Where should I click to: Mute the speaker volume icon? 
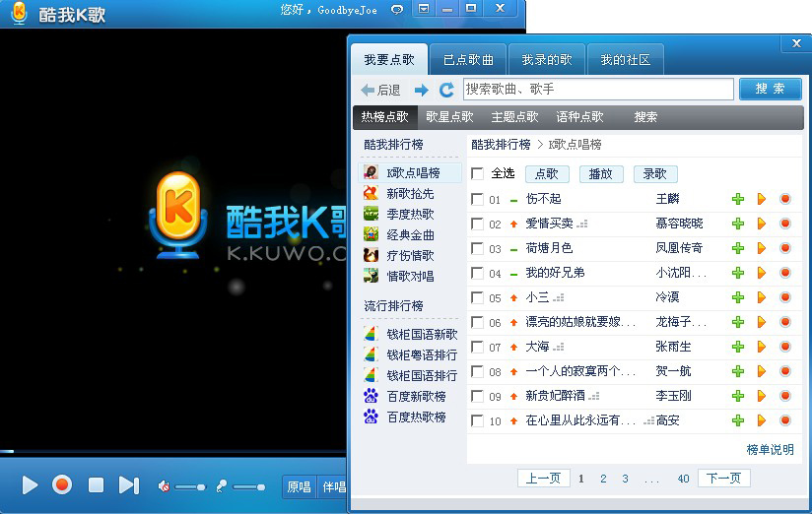(x=165, y=486)
